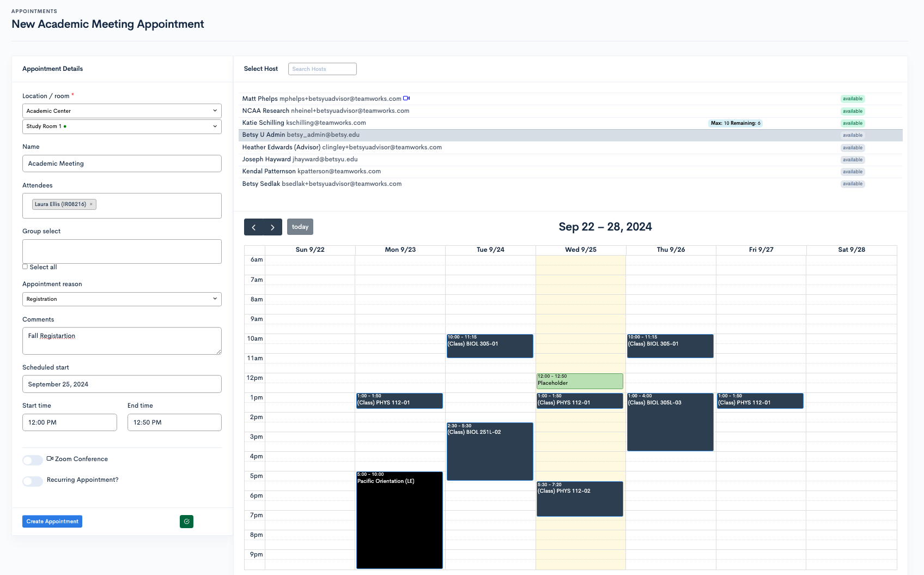The height and width of the screenshot is (575, 924).
Task: Focus the Search Hosts field
Action: [x=323, y=69]
